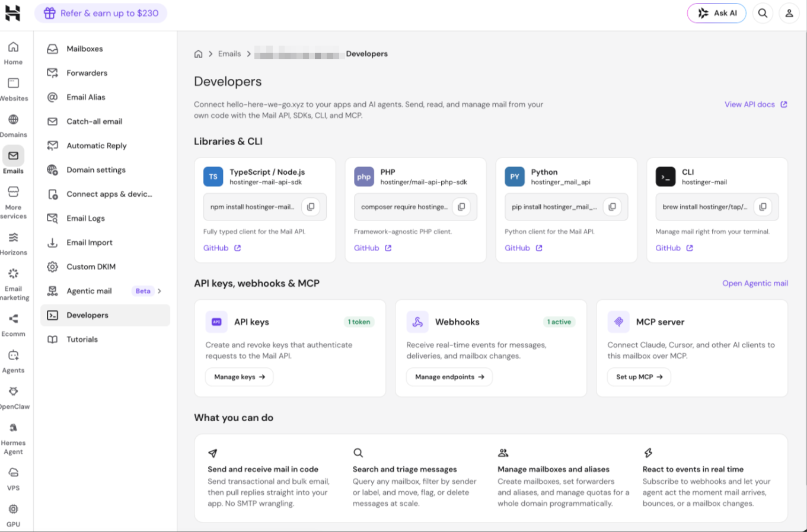This screenshot has width=807, height=532.
Task: Open GitHub link for Python library
Action: tap(523, 248)
